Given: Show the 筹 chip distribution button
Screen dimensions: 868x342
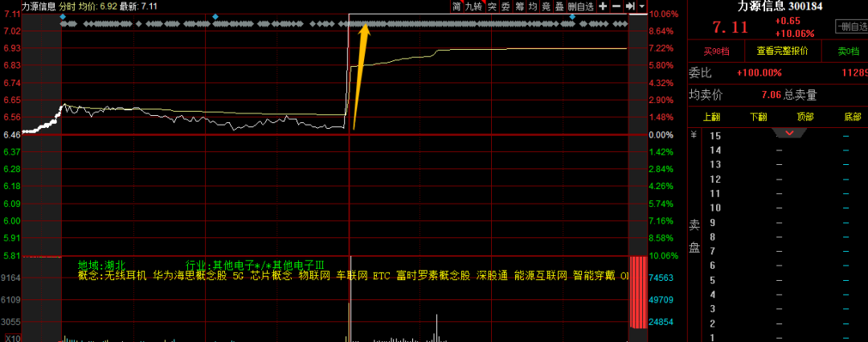Looking at the screenshot, I should 519,6.
